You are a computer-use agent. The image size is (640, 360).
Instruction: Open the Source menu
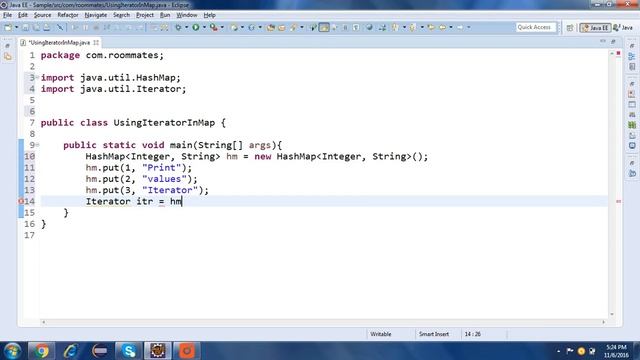(x=42, y=15)
